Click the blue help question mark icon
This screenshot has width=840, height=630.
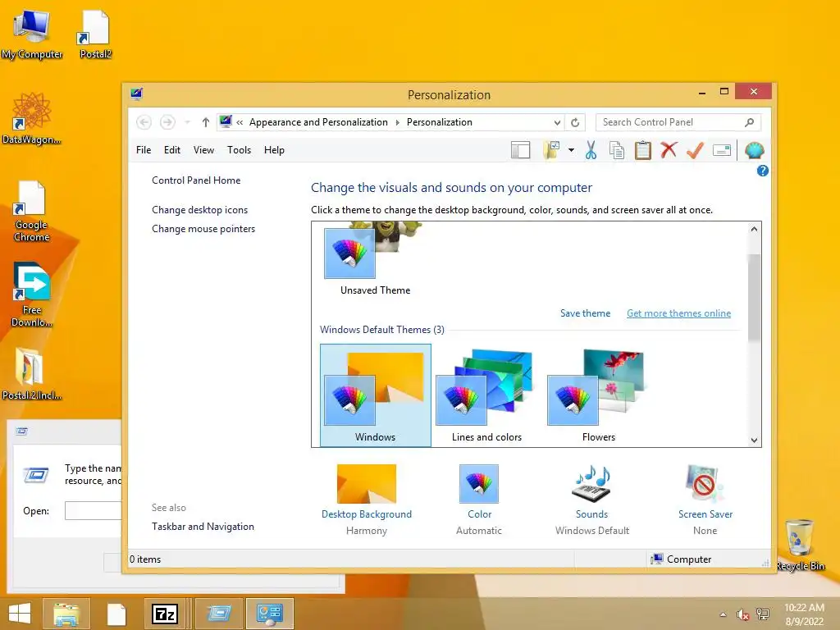click(x=762, y=171)
